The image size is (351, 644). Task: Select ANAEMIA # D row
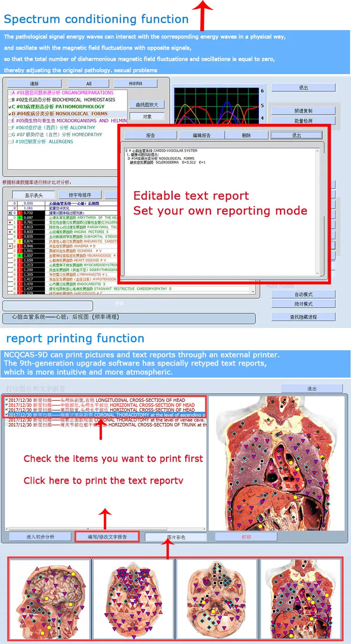point(62,246)
